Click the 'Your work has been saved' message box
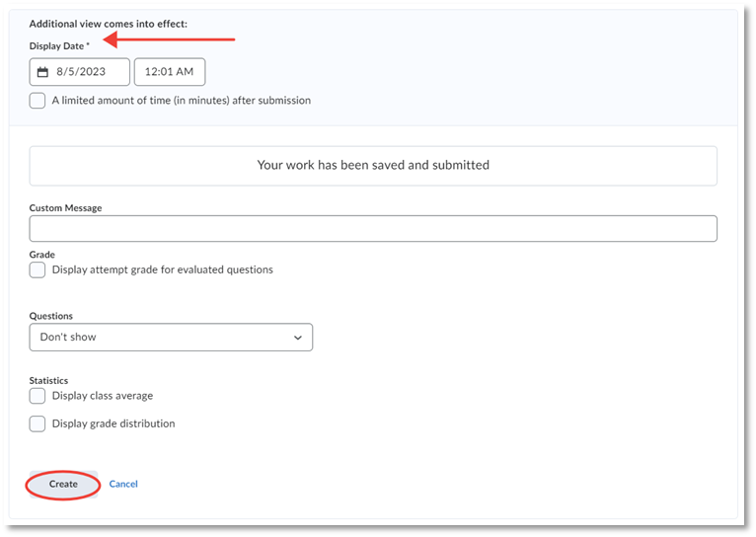The width and height of the screenshot is (756, 537). coord(373,166)
